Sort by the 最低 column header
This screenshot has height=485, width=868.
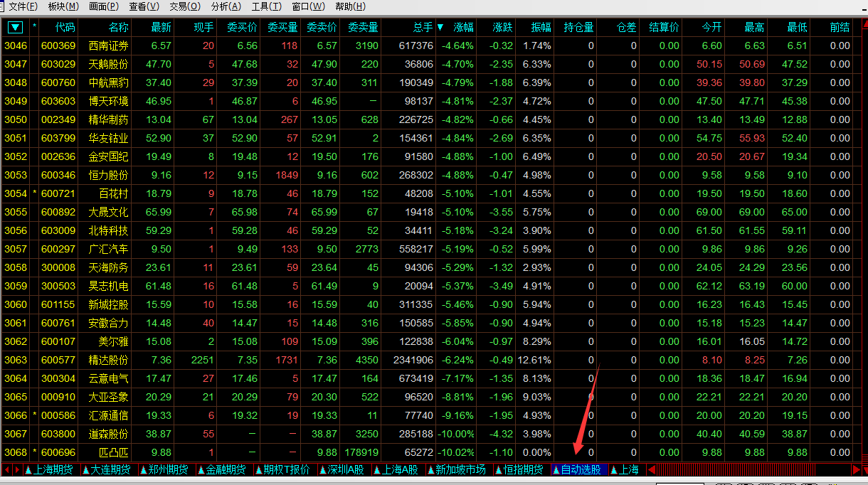[x=797, y=27]
